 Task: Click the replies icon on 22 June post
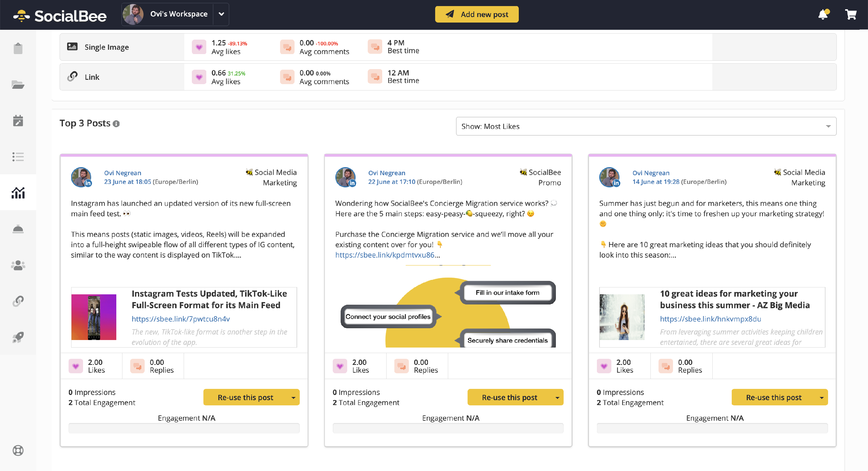401,366
